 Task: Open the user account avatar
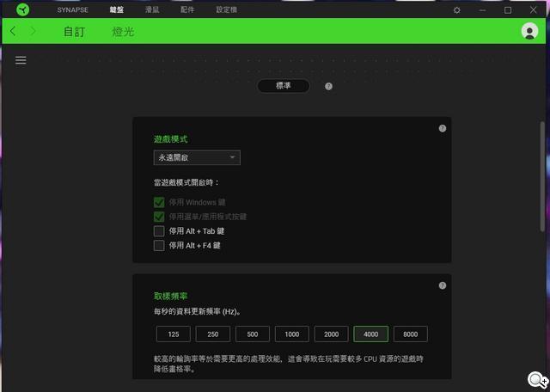(529, 32)
